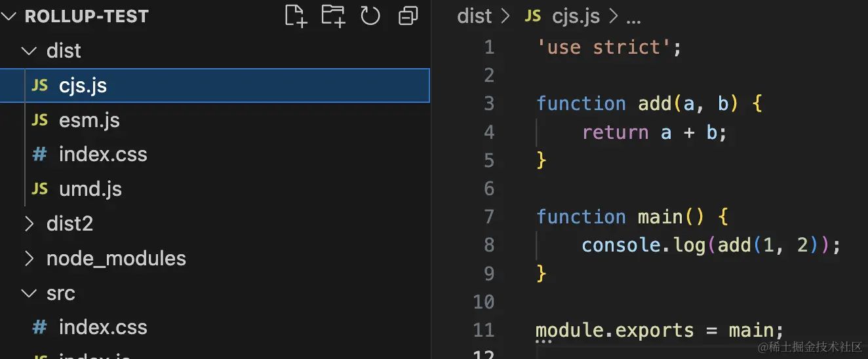The width and height of the screenshot is (868, 359).
Task: Refresh the explorer tree
Action: (x=370, y=16)
